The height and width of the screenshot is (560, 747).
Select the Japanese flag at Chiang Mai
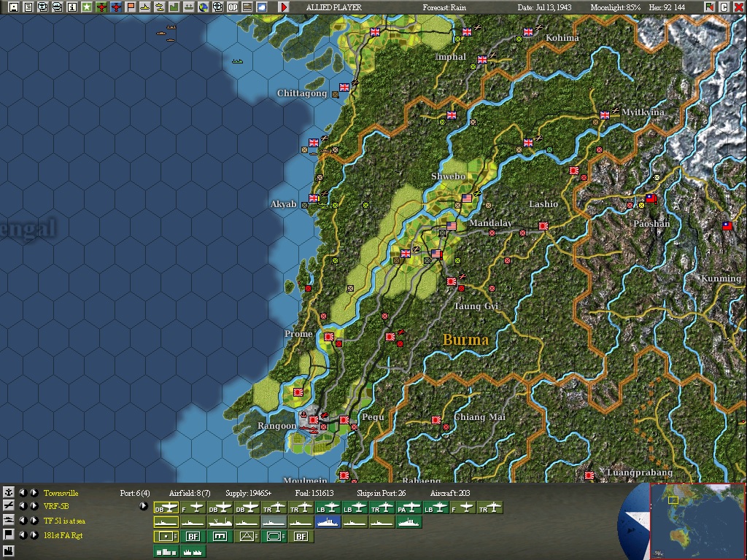(x=436, y=419)
